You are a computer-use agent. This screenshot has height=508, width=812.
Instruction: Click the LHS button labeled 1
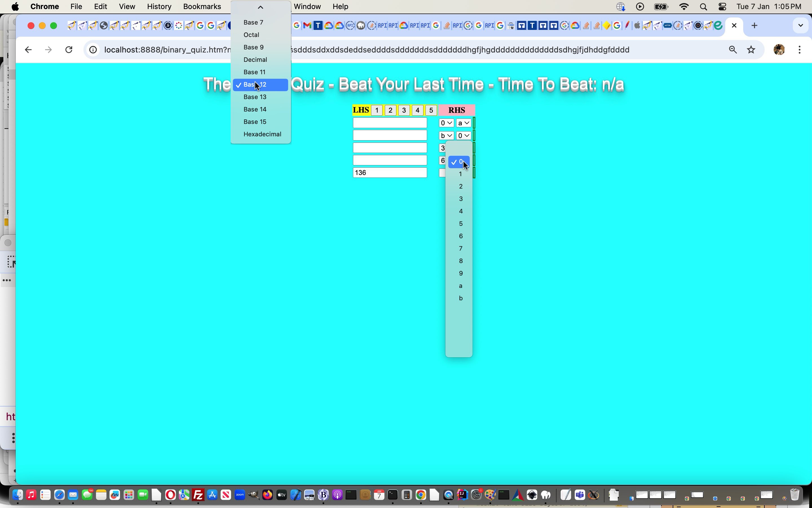tap(377, 110)
